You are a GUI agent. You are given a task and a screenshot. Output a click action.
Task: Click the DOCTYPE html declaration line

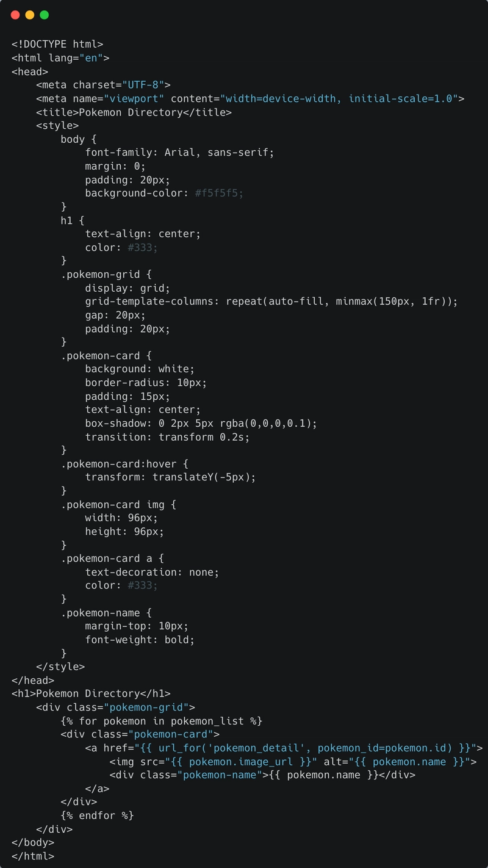coord(57,45)
